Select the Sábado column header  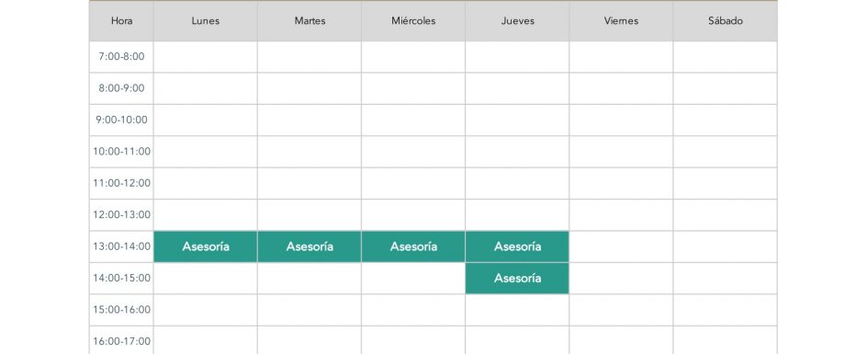(726, 21)
